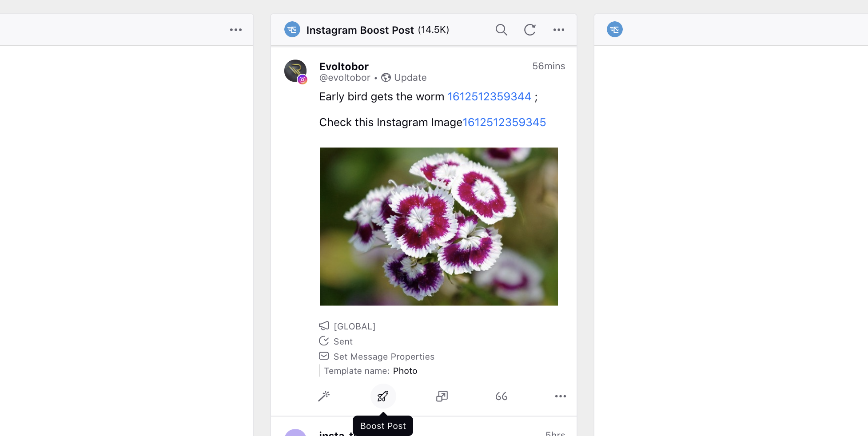
Task: Open link 1612512359344
Action: point(489,96)
